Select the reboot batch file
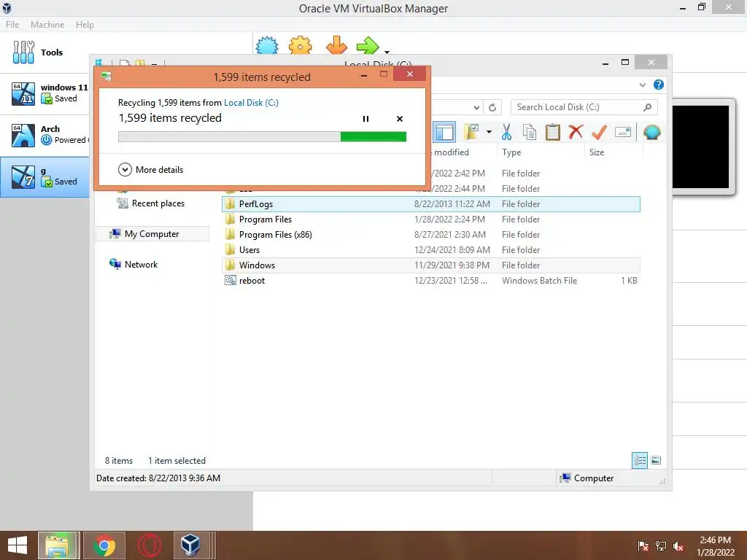 coord(430,281)
